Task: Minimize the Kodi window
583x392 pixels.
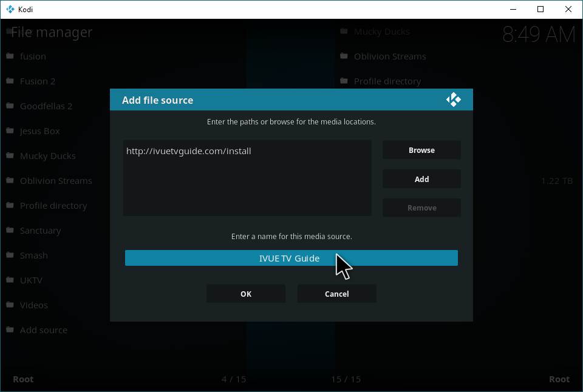Action: (513, 9)
